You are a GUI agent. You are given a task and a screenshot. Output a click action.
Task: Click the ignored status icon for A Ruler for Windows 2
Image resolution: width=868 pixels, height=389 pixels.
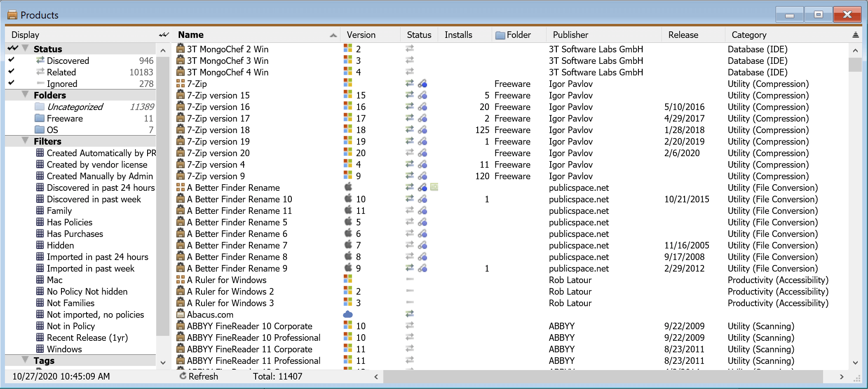pyautogui.click(x=409, y=291)
